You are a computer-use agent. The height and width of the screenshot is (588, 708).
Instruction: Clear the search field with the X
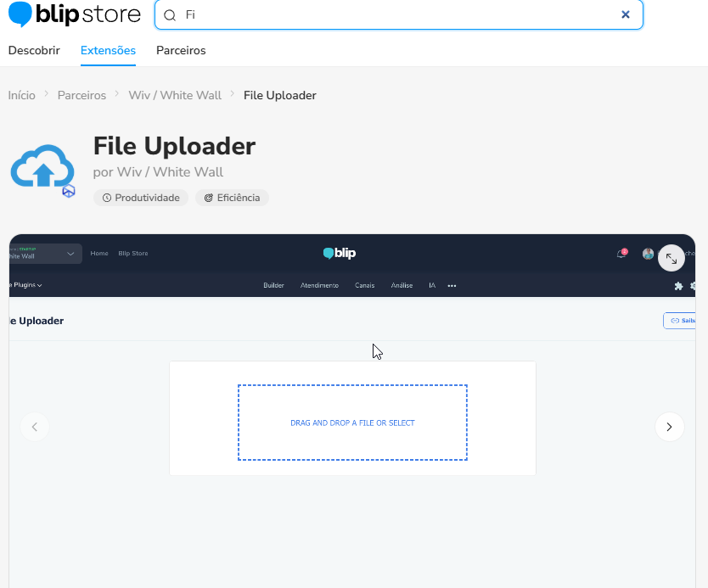tap(626, 15)
